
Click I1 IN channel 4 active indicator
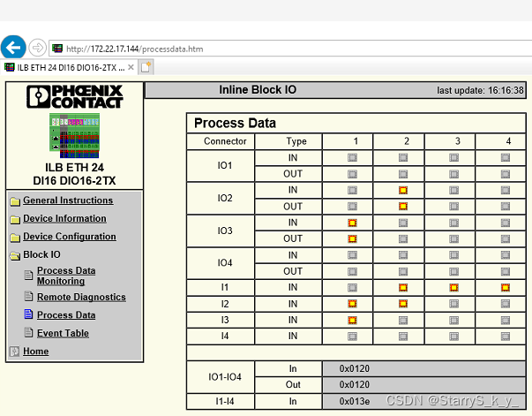tap(506, 288)
